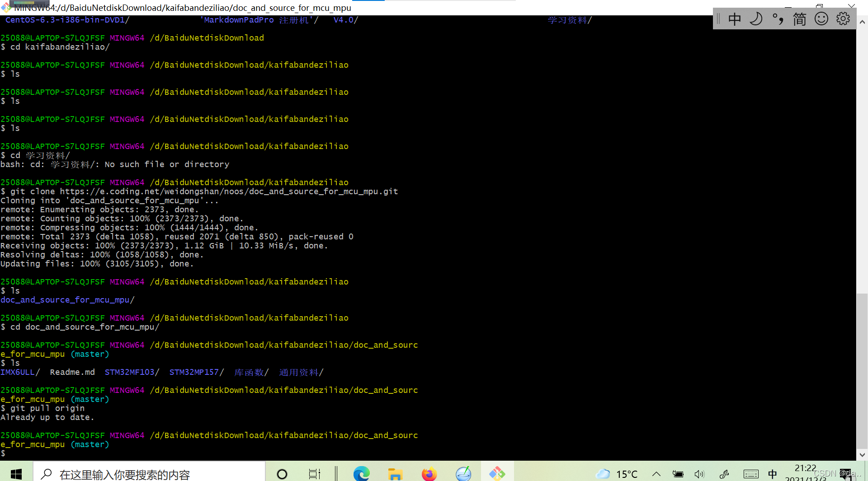868x481 pixels.
Task: Switch IME Chinese/English mode button in floating toolbar
Action: pos(735,19)
